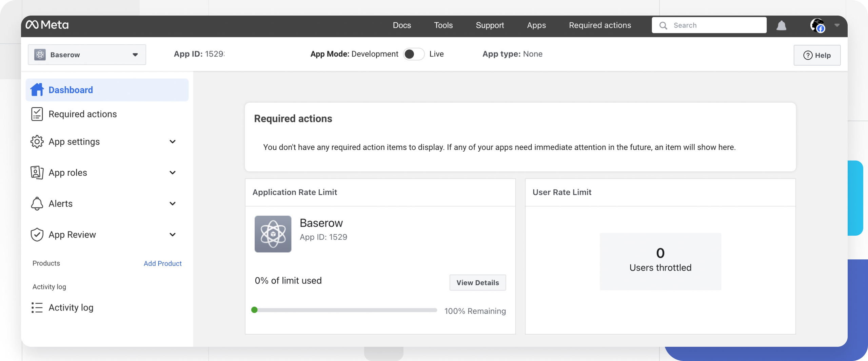Click the Baserow app atom icon
Image resolution: width=868 pixels, height=361 pixels.
[273, 234]
